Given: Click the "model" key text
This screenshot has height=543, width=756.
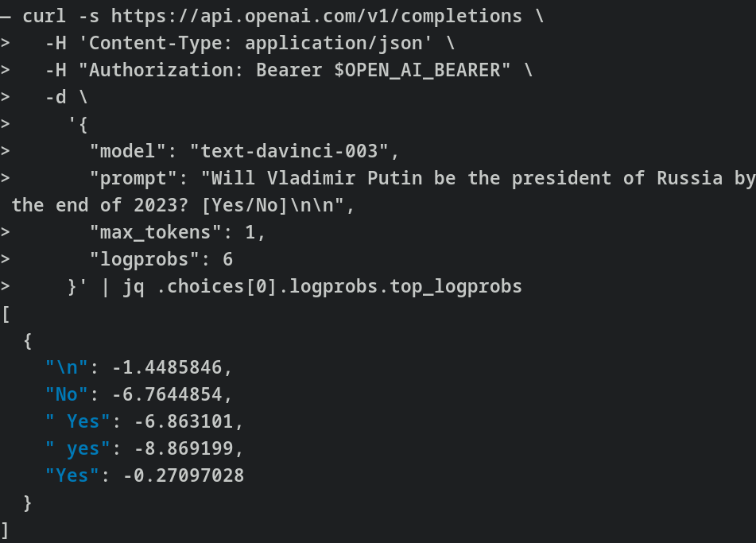Looking at the screenshot, I should point(128,151).
